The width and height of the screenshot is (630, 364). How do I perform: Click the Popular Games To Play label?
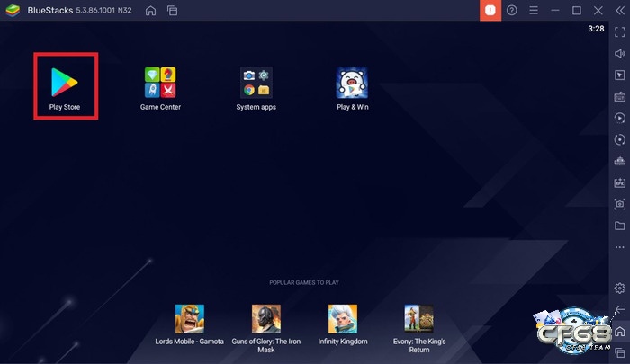click(x=304, y=282)
